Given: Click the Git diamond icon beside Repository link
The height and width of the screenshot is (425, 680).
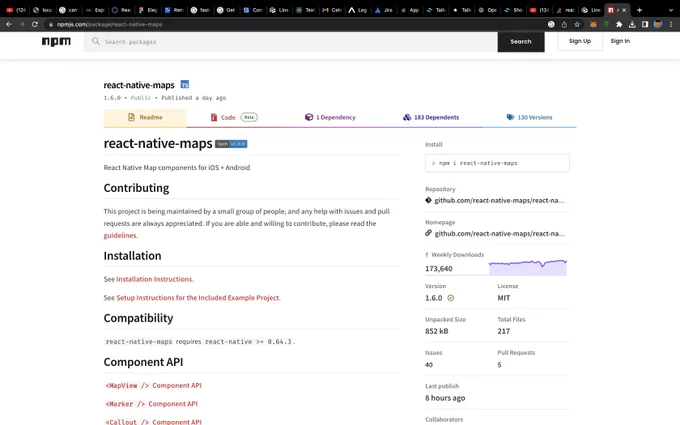Looking at the screenshot, I should tap(428, 200).
